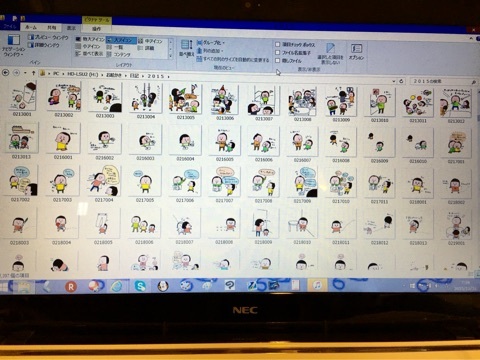Select Extra large icons (特大アイコン) layout
The image size is (480, 360).
click(x=90, y=39)
